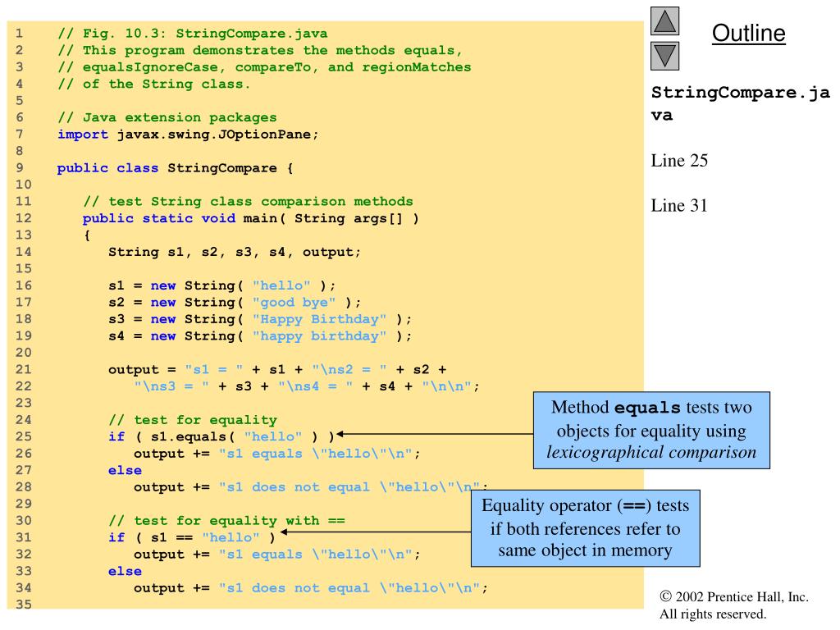Select the s3 "Happy Birthday" assignment line
840x630 pixels.
click(260, 319)
